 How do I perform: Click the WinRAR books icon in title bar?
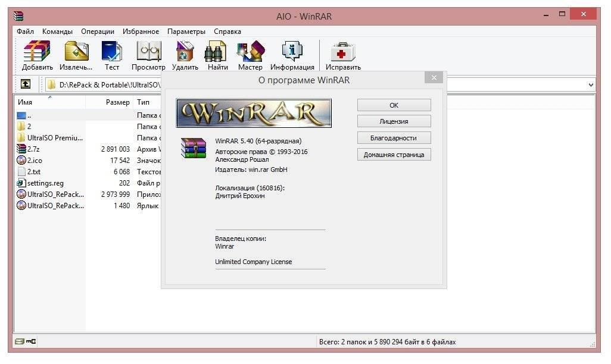click(18, 16)
